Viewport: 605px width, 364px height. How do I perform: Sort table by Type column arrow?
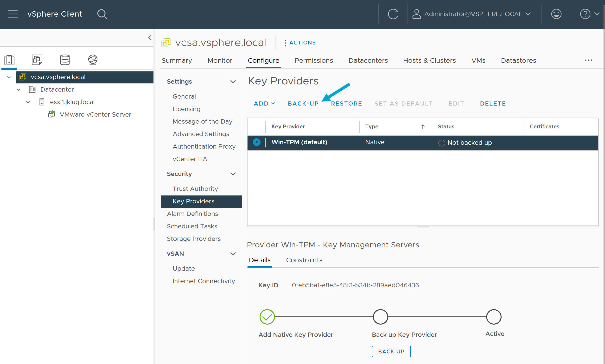coord(422,126)
